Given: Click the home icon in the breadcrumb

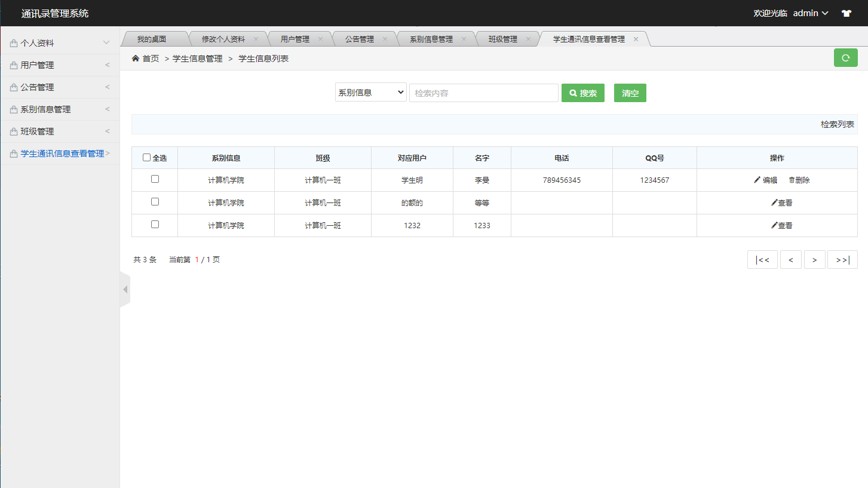Looking at the screenshot, I should coord(136,58).
